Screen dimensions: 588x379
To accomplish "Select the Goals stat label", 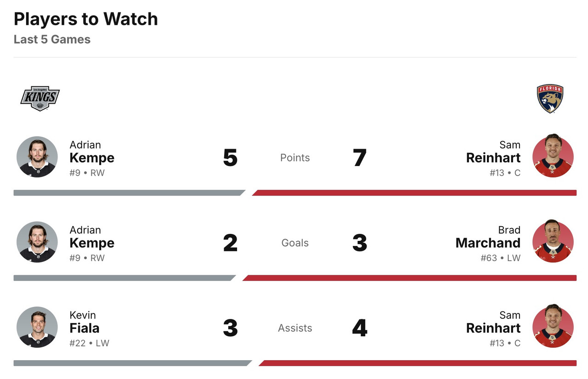I will pyautogui.click(x=295, y=243).
